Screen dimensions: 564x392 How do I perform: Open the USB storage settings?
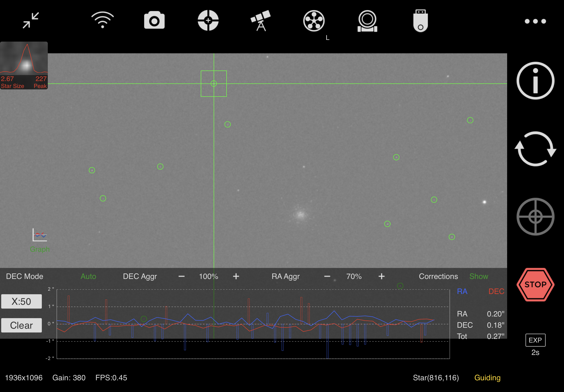420,21
